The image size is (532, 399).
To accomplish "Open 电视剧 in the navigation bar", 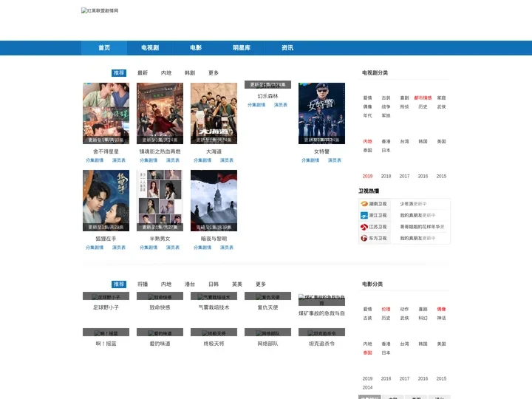I will pyautogui.click(x=150, y=48).
